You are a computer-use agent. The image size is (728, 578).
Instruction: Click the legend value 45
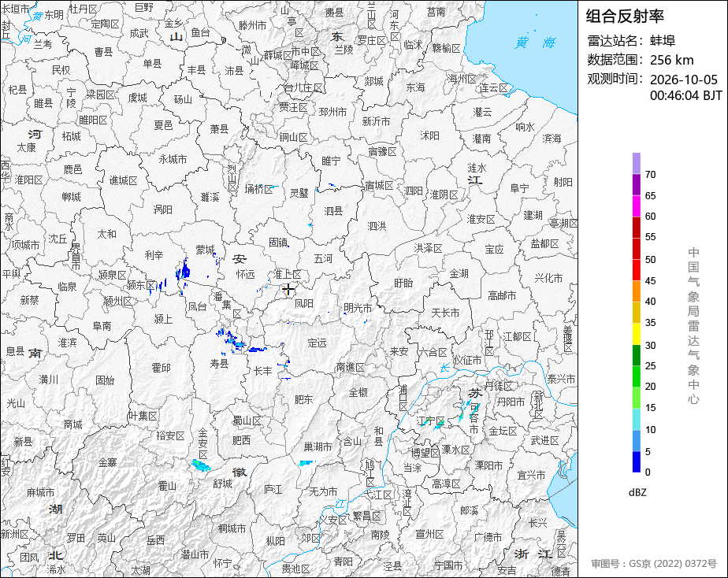[651, 280]
